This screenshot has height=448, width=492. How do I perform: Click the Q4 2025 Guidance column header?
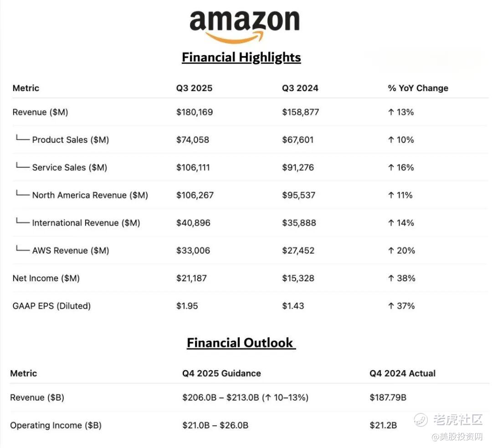tap(221, 373)
